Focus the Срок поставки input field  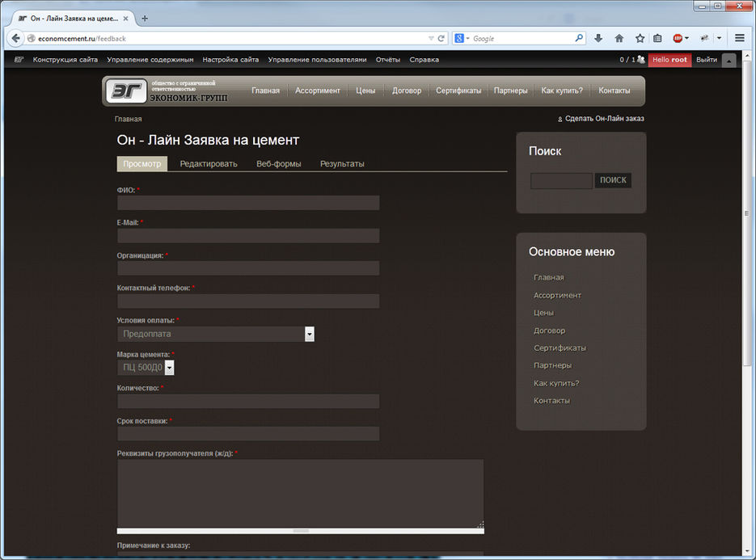[x=248, y=434]
